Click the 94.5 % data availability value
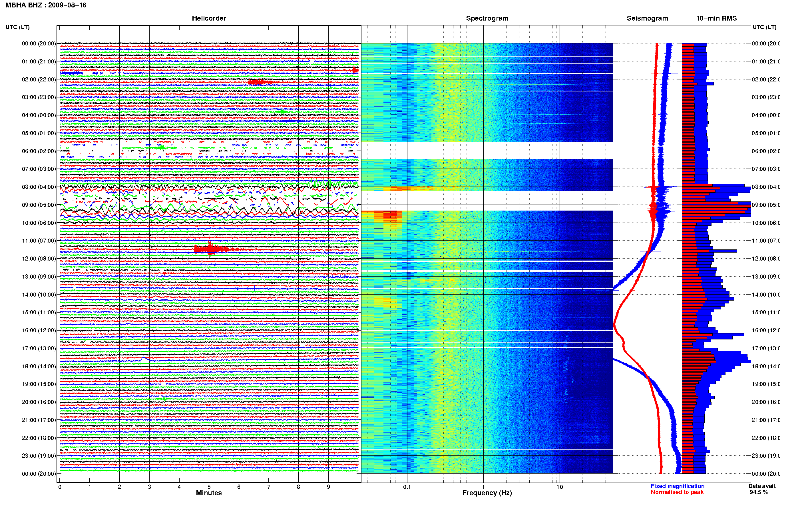The height and width of the screenshot is (508, 812). (759, 492)
